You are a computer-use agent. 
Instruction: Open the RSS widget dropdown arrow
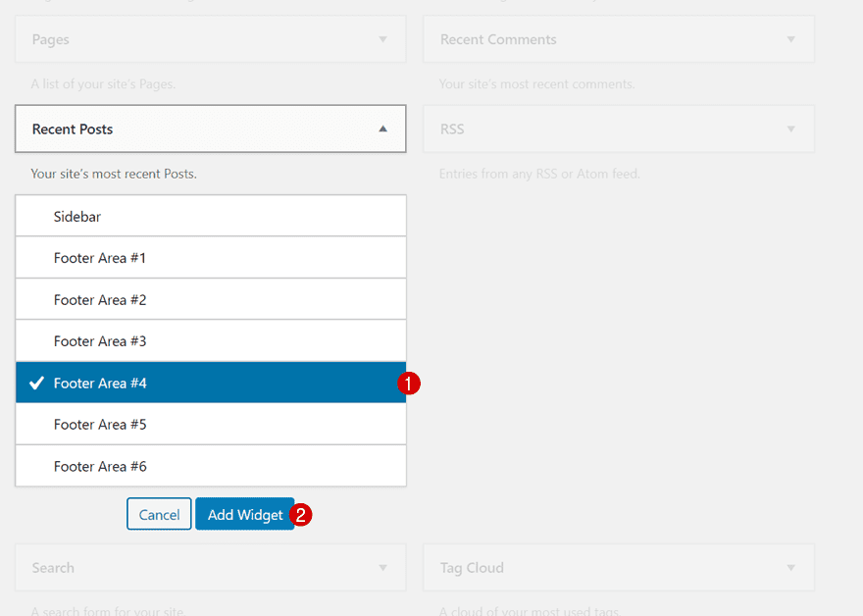click(792, 128)
